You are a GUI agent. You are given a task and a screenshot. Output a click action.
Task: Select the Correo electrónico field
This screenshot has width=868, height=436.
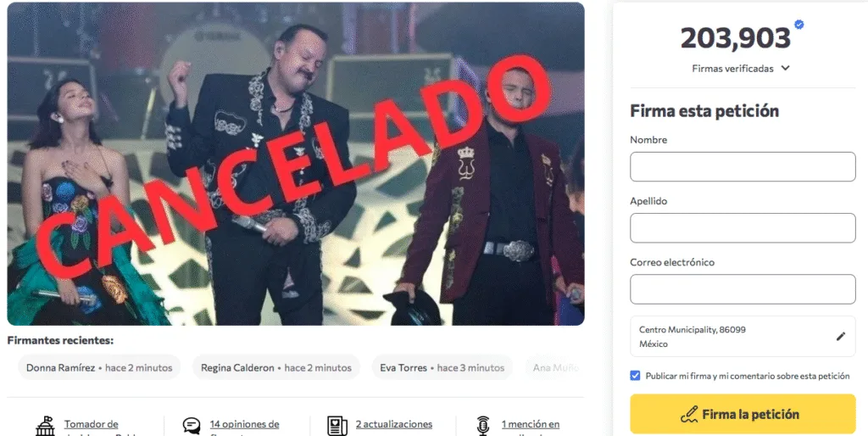(743, 289)
